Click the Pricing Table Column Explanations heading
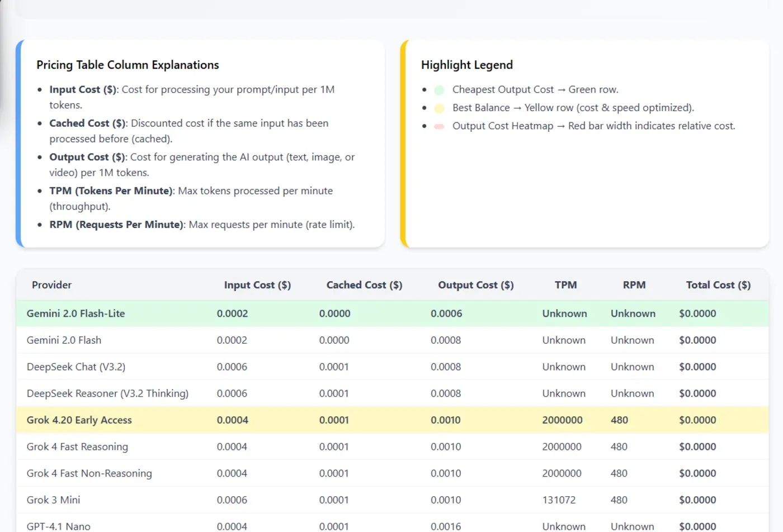 128,65
